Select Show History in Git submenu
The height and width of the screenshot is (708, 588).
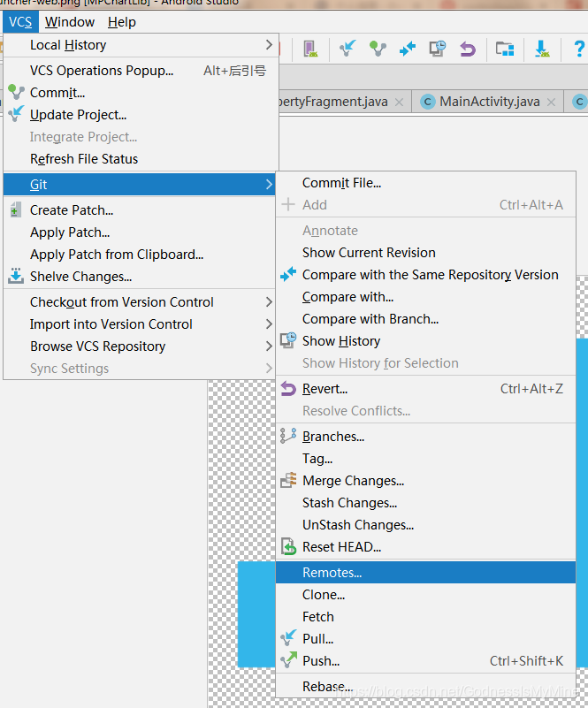pos(425,341)
